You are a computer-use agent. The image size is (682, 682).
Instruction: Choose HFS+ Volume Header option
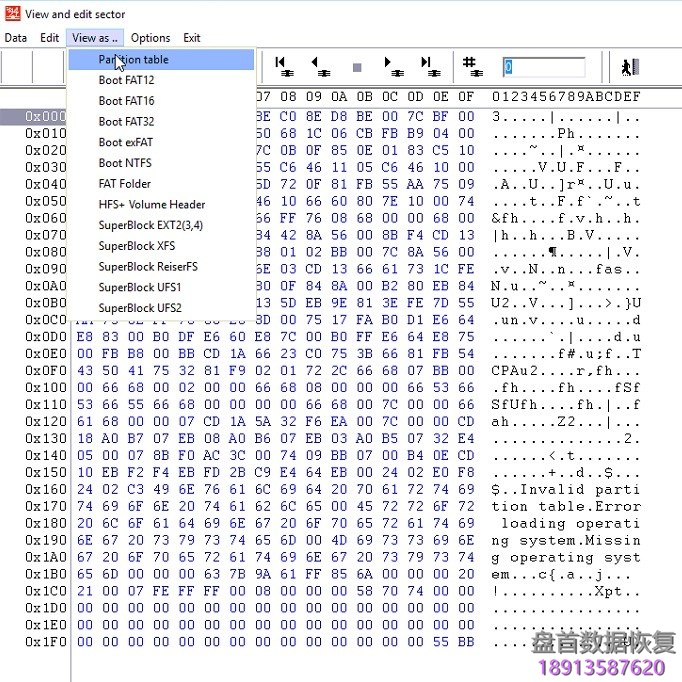pos(151,205)
